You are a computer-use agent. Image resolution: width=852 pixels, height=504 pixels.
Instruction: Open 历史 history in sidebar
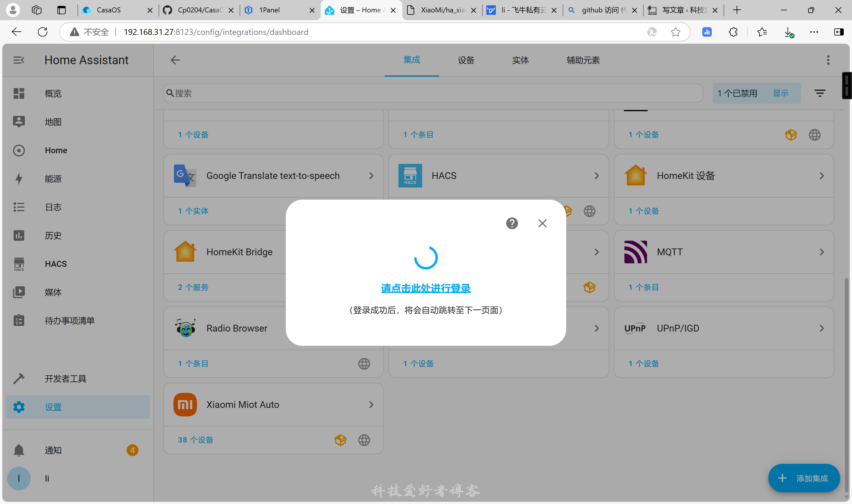(78, 235)
